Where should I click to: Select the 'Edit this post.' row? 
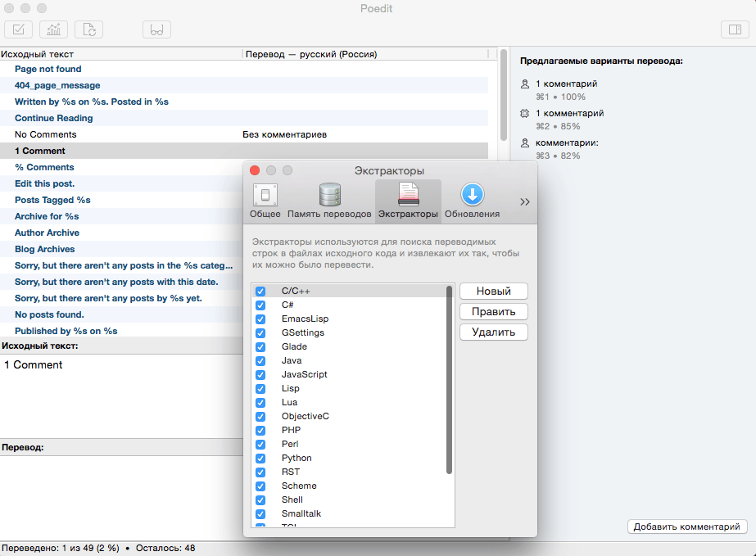tap(121, 183)
